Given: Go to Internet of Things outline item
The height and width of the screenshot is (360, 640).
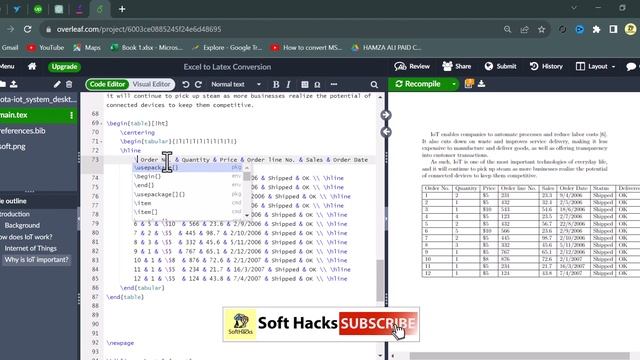Looking at the screenshot, I should point(31,248).
